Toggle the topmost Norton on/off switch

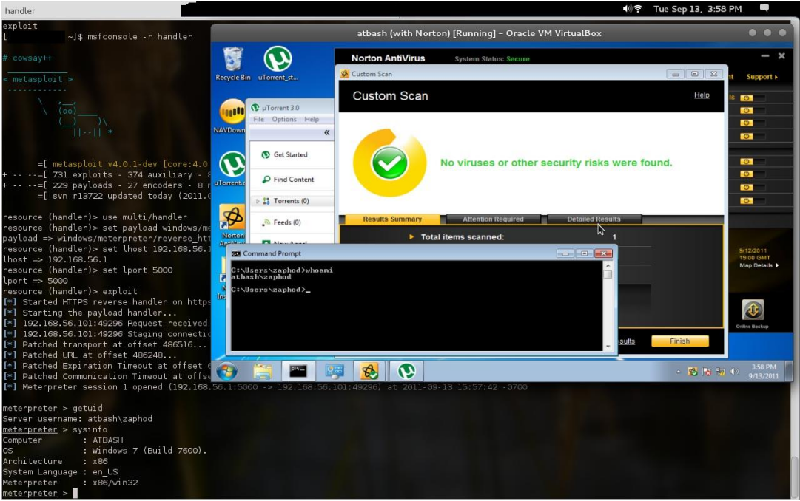pos(754,97)
